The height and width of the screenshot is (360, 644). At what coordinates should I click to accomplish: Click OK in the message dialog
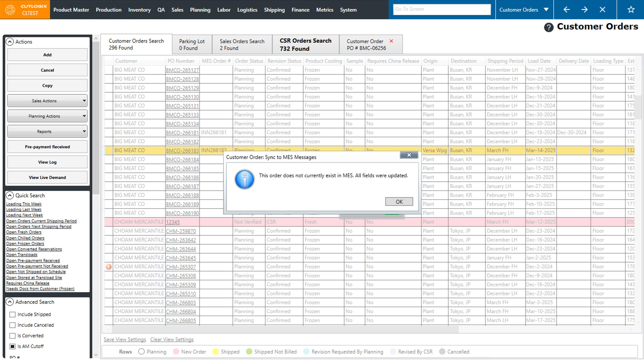(x=399, y=202)
